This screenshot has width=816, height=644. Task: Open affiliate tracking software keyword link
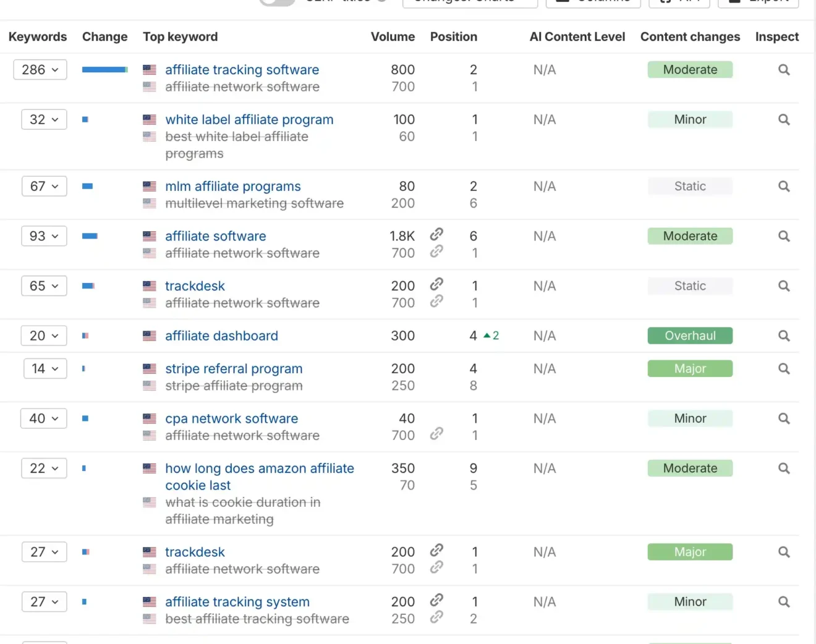point(242,70)
